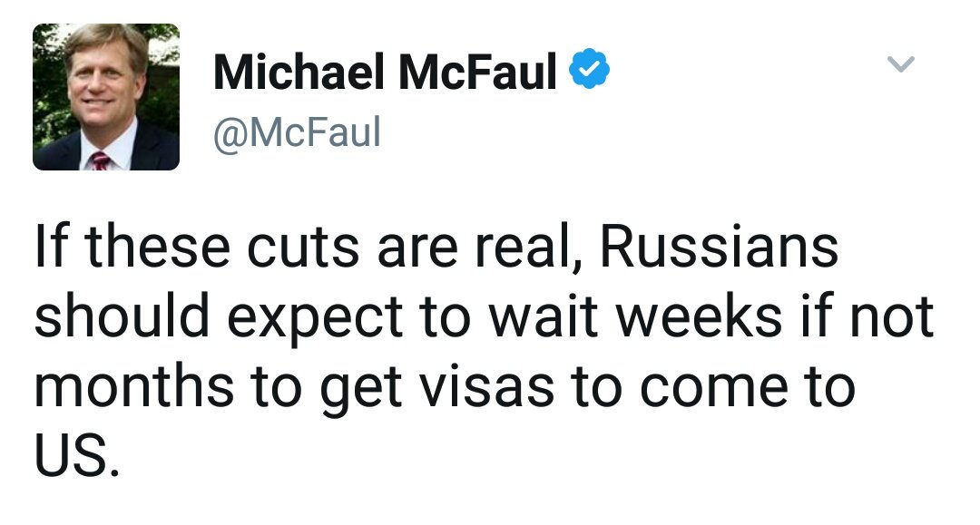Click the word "Russians" in the tweet
Viewport: 980px width, 525px height.
[719, 246]
